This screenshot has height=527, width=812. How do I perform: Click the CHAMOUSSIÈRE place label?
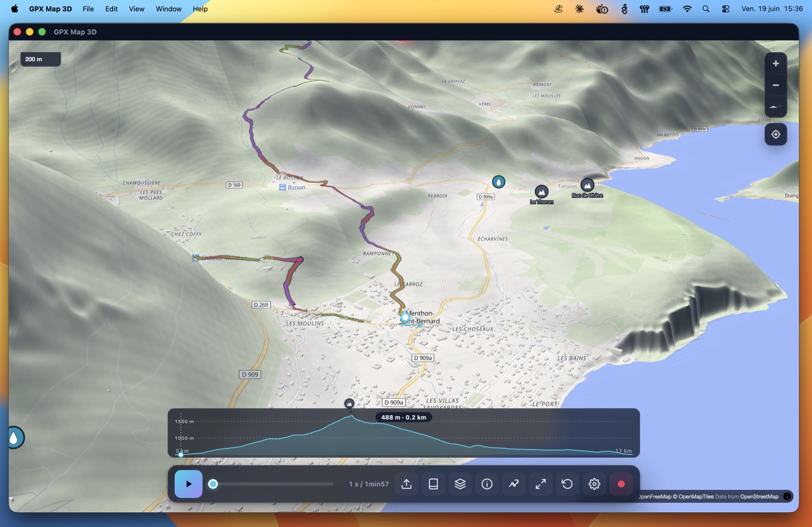(141, 183)
